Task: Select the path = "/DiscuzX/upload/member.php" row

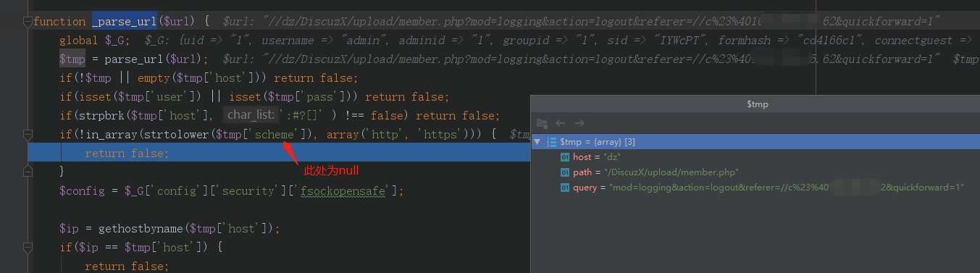Action: (755, 172)
